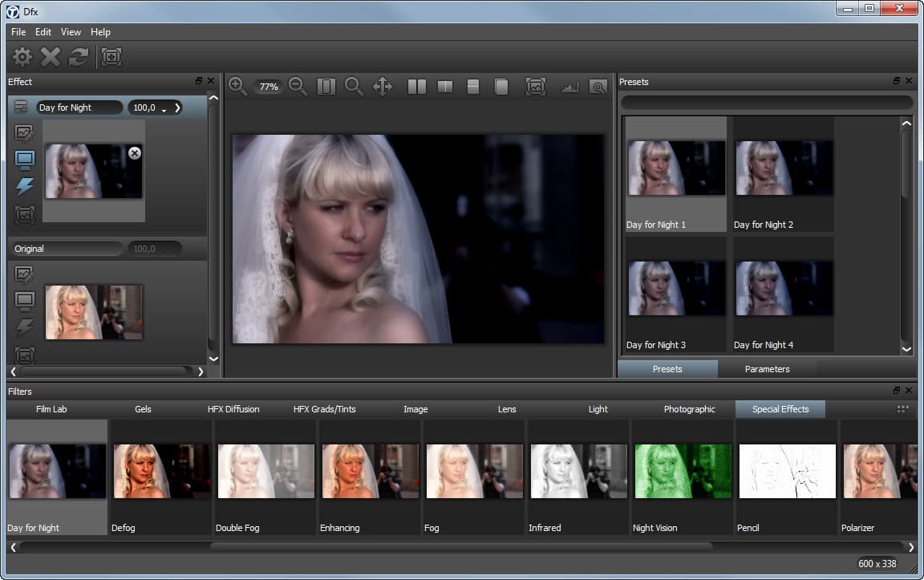Remove the Day for Night layer with X badge
Viewport: 924px width, 580px height.
(x=135, y=153)
